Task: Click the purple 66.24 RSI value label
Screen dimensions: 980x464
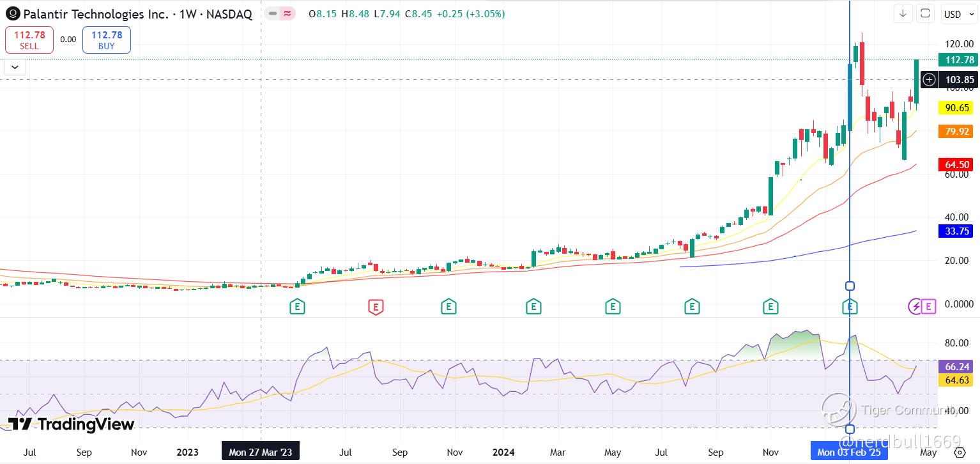Action: [956, 367]
